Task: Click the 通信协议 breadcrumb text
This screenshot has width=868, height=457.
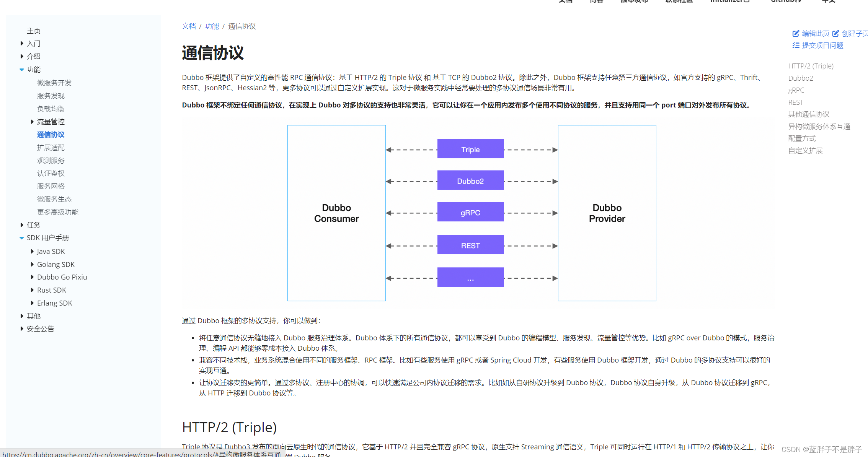Action: (x=242, y=26)
